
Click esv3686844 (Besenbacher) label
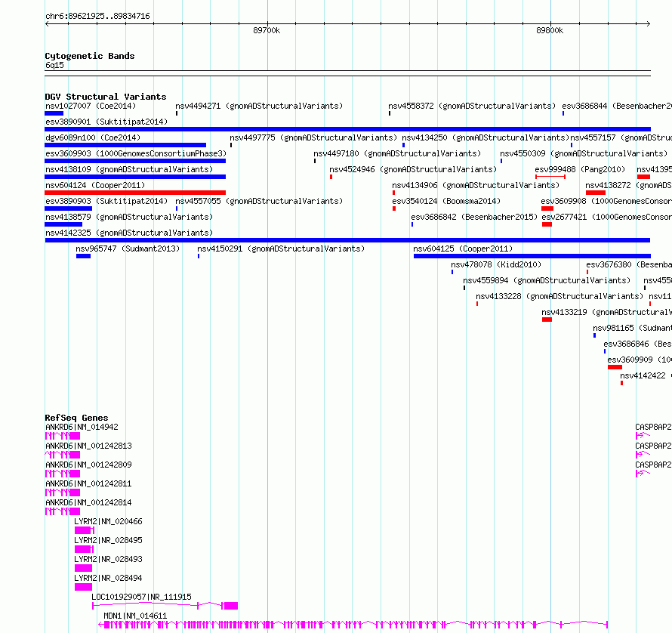click(617, 106)
